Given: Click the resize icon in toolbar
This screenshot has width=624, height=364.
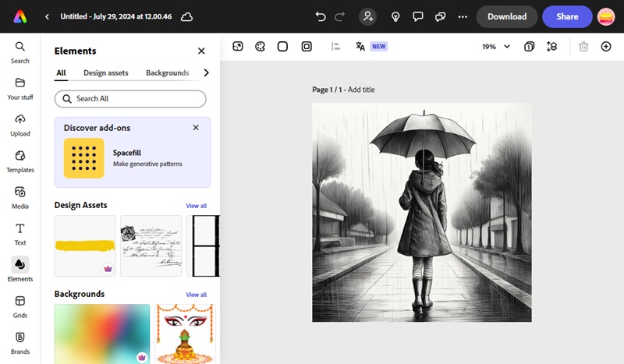Looking at the screenshot, I should pyautogui.click(x=238, y=47).
